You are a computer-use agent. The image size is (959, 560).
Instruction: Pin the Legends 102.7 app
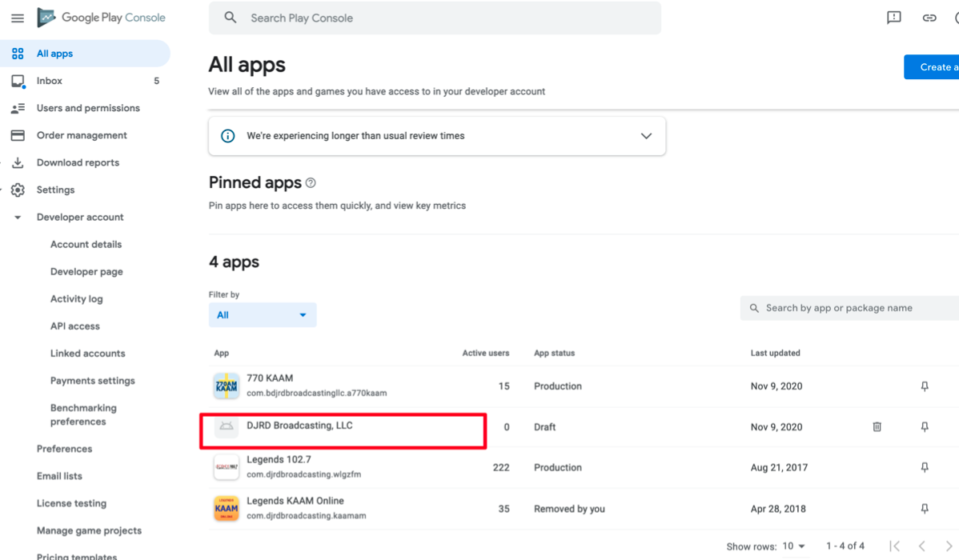(x=924, y=468)
